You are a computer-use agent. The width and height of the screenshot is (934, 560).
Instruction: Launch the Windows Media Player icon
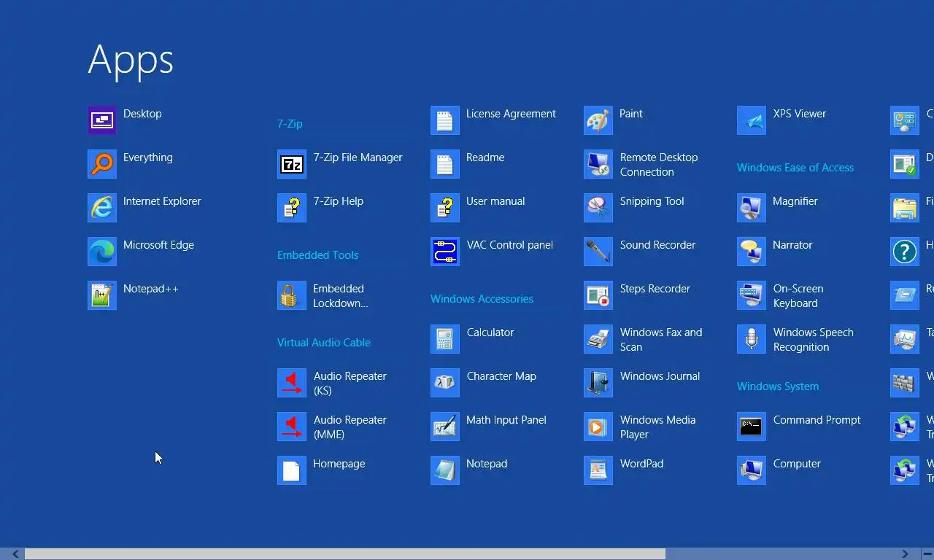[x=598, y=427]
